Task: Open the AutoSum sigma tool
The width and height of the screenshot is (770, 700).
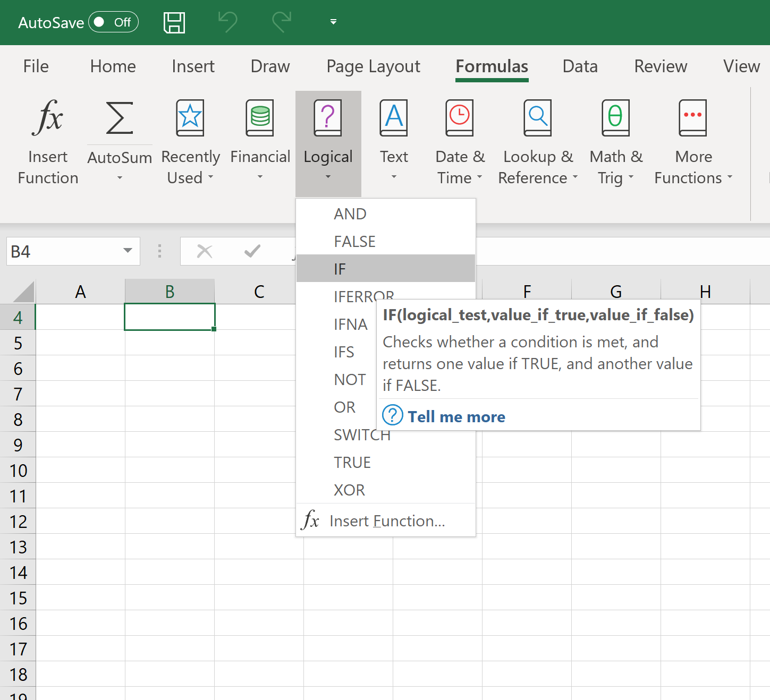Action: 120,118
